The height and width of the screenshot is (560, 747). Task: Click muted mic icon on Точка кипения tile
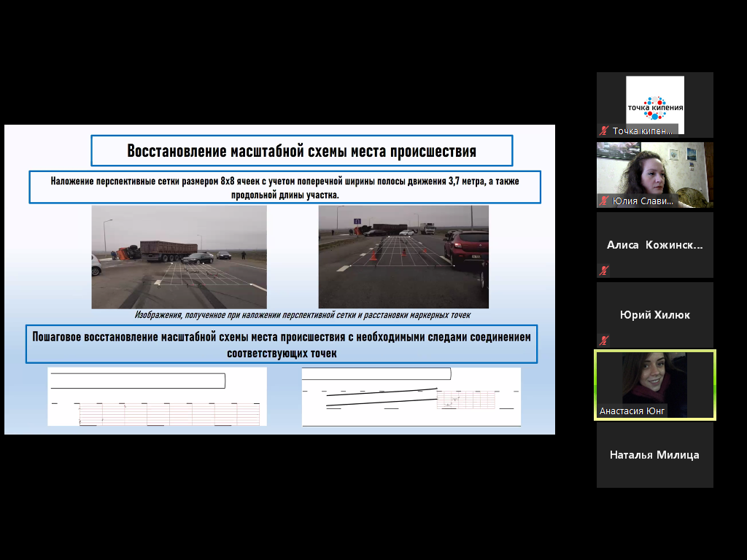[x=604, y=131]
